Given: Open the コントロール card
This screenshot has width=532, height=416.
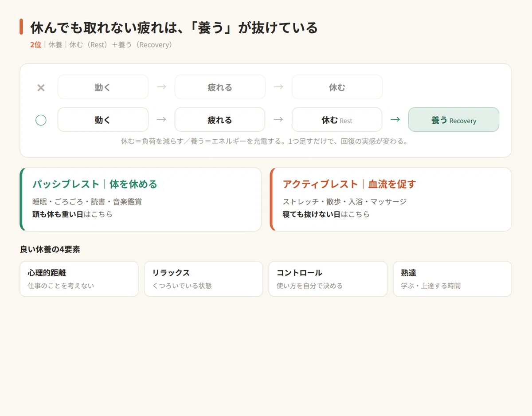Looking at the screenshot, I should click(x=328, y=279).
